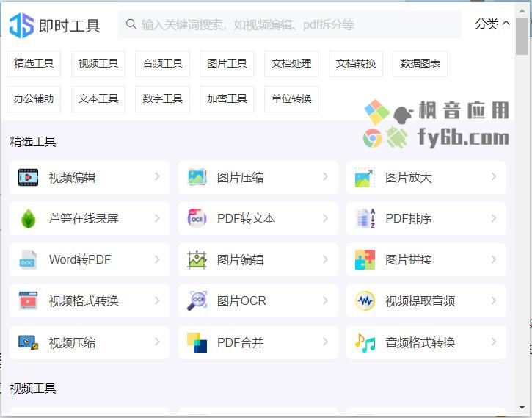The width and height of the screenshot is (532, 418).
Task: Expand the 图片OCR arrow chevron
Action: coord(325,300)
